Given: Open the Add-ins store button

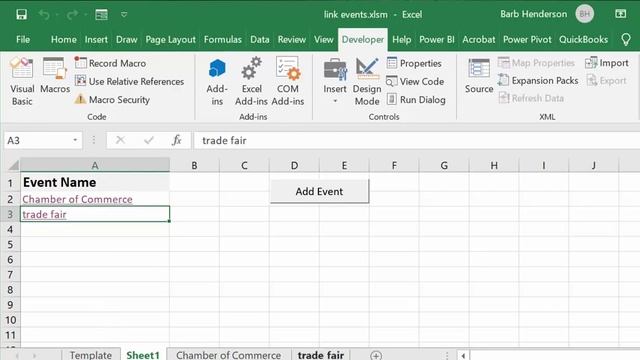Looking at the screenshot, I should [x=217, y=82].
